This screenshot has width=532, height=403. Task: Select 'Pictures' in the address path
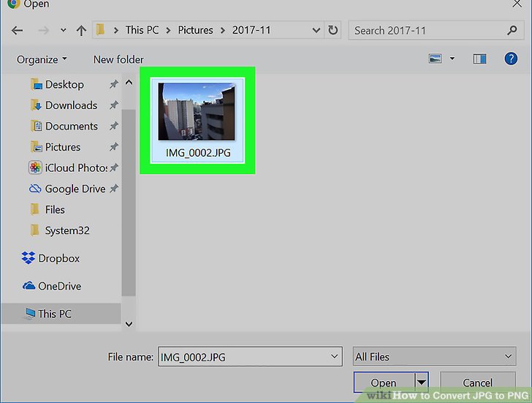[195, 30]
